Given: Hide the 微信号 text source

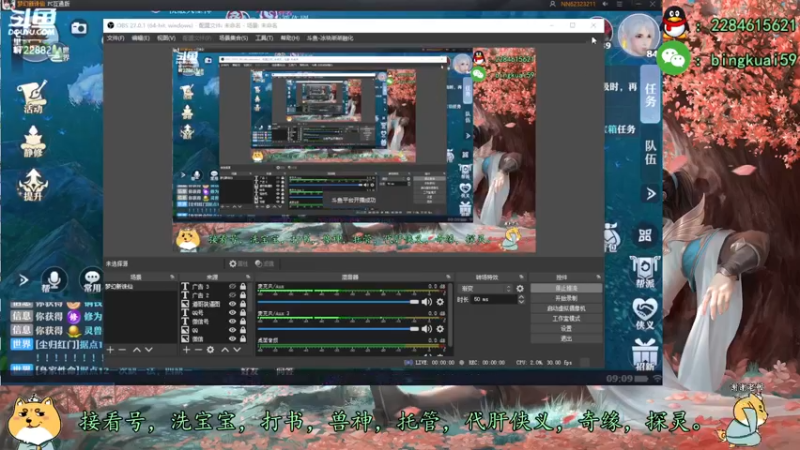Looking at the screenshot, I should [x=233, y=321].
